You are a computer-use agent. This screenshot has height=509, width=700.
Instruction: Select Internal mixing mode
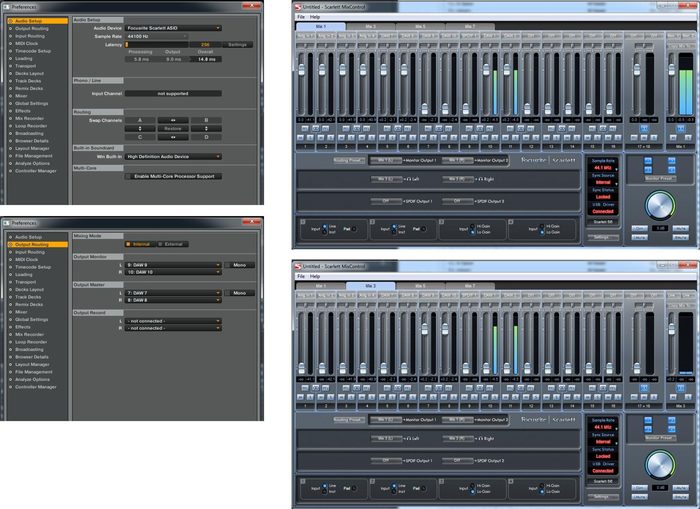[x=139, y=244]
